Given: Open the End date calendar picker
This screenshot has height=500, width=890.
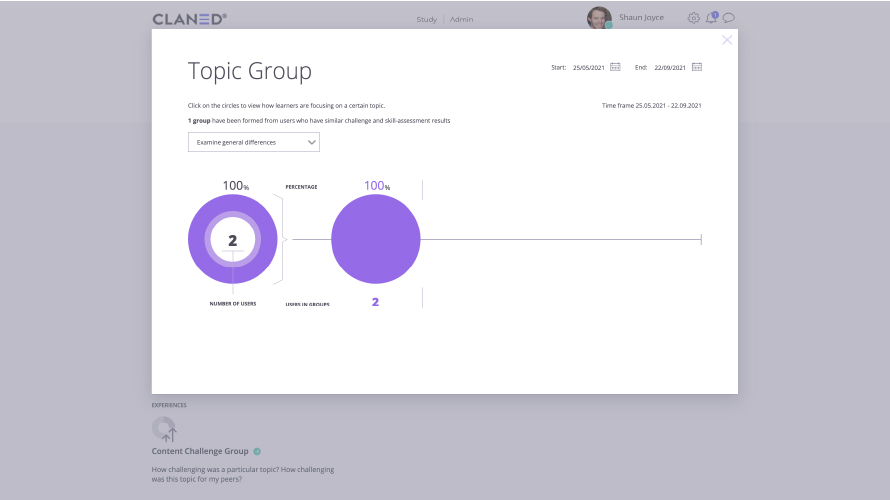Looking at the screenshot, I should tap(697, 67).
